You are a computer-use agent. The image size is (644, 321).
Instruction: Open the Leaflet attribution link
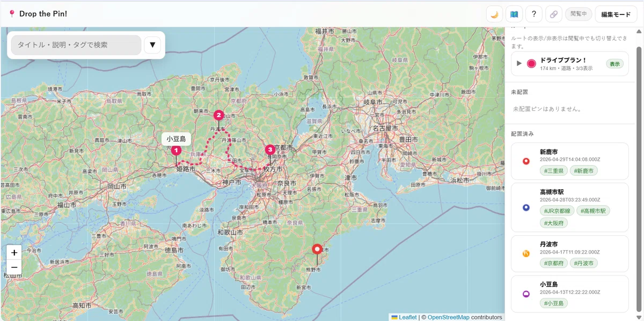(x=404, y=317)
